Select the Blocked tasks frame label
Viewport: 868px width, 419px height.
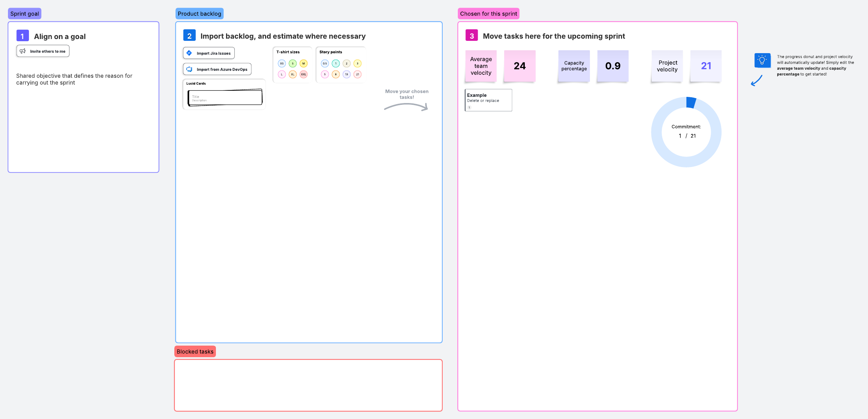[x=195, y=351]
